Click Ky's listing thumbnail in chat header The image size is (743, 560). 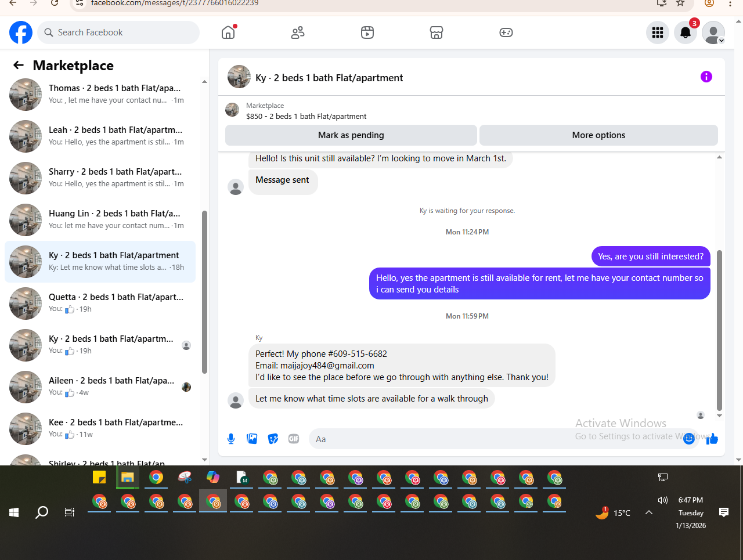[x=239, y=77]
